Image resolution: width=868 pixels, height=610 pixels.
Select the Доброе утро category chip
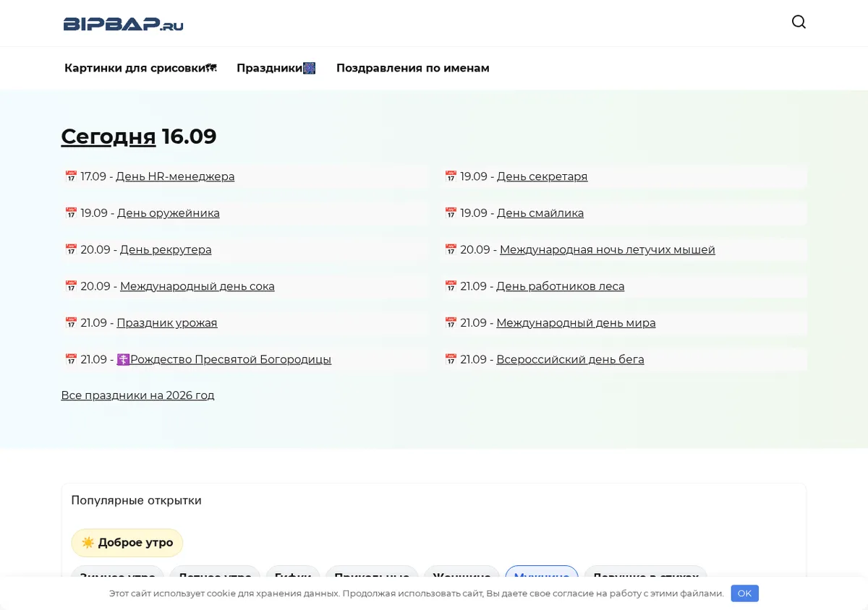127,543
